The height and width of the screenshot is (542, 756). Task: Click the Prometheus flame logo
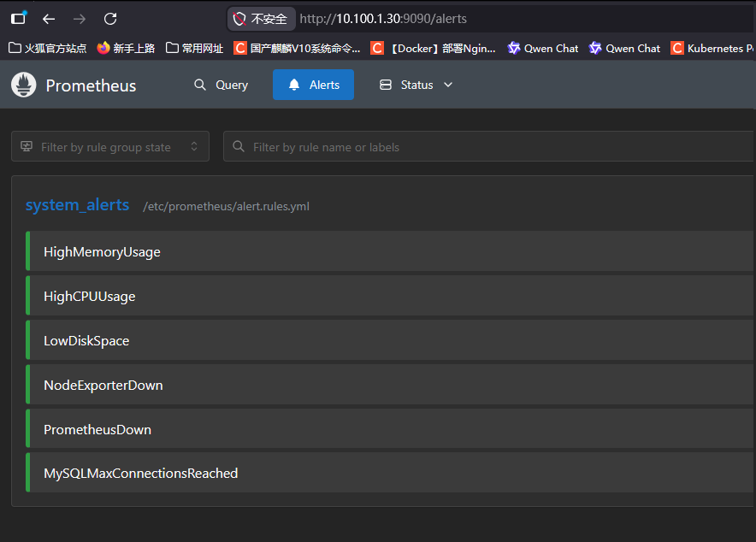(x=24, y=85)
